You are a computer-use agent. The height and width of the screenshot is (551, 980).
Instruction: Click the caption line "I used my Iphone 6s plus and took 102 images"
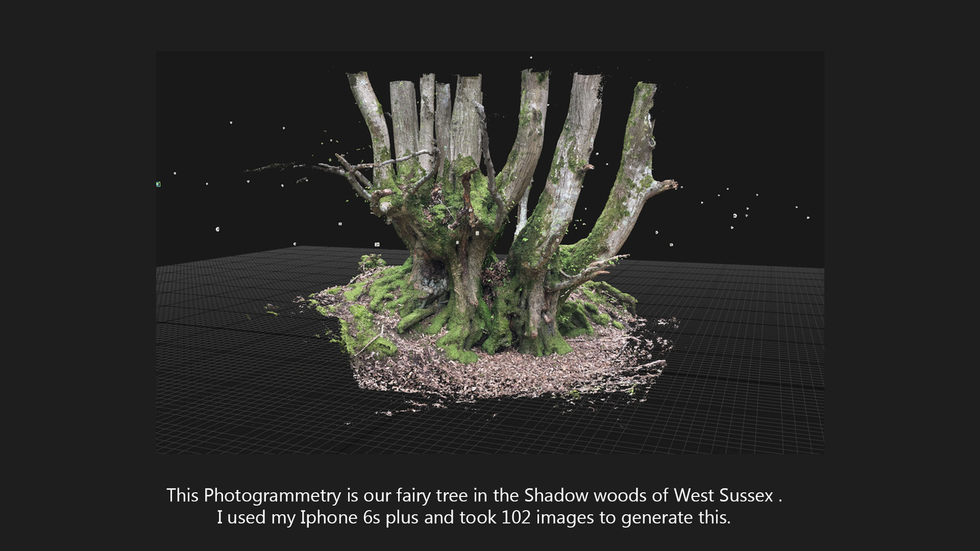tap(474, 518)
